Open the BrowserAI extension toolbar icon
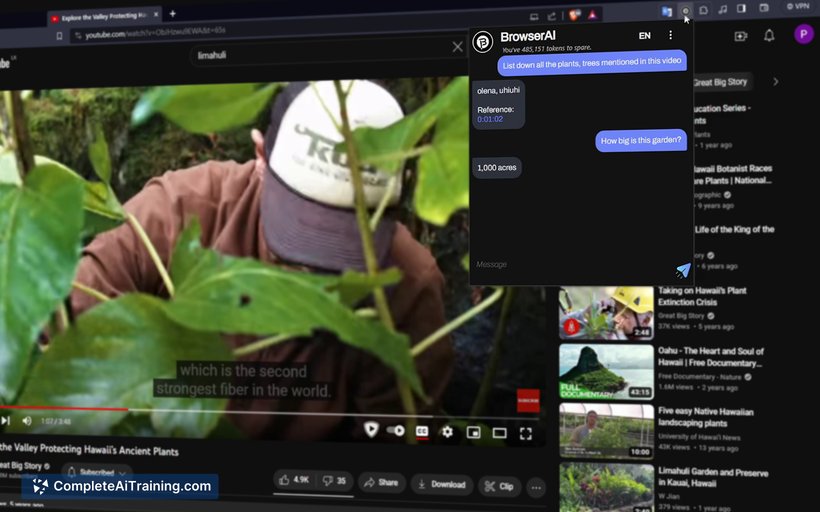This screenshot has height=512, width=820. click(x=685, y=10)
